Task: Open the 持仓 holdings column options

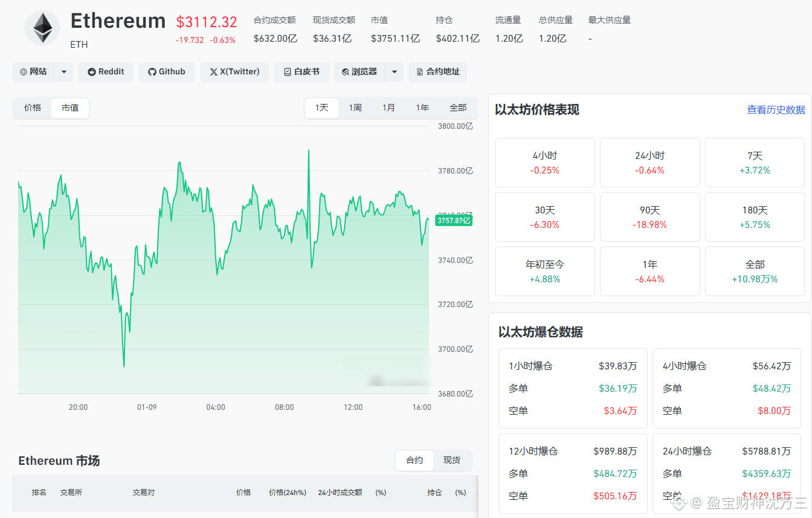Action: pyautogui.click(x=434, y=493)
